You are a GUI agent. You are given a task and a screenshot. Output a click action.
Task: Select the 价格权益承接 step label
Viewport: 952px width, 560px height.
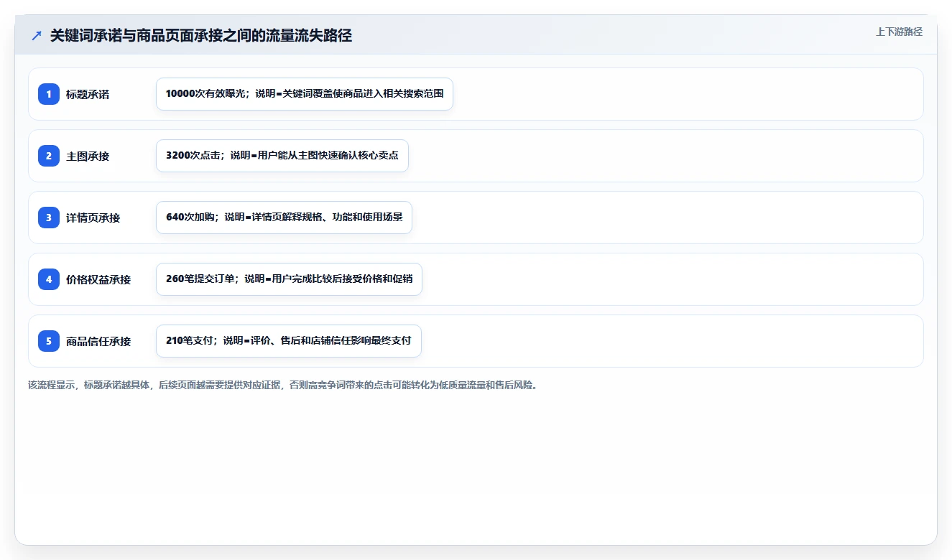pos(98,279)
